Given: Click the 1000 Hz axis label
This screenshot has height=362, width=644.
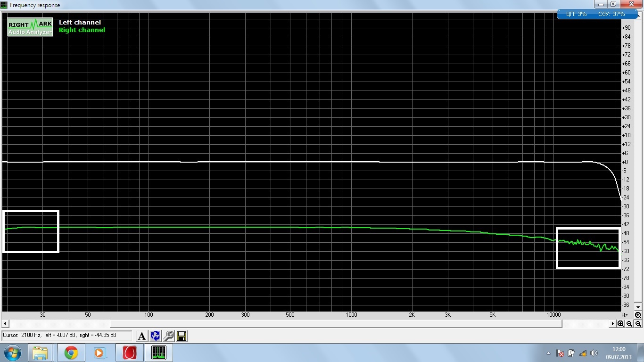Looking at the screenshot, I should [351, 315].
